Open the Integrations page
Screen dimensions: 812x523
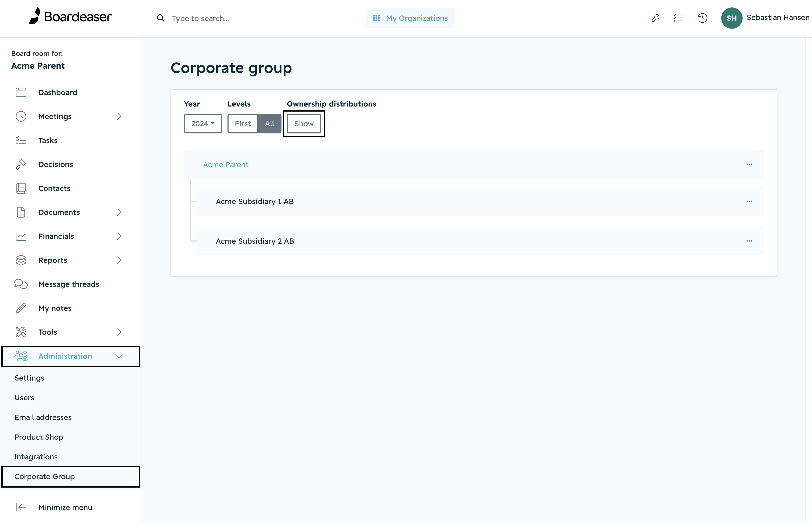[x=36, y=457]
